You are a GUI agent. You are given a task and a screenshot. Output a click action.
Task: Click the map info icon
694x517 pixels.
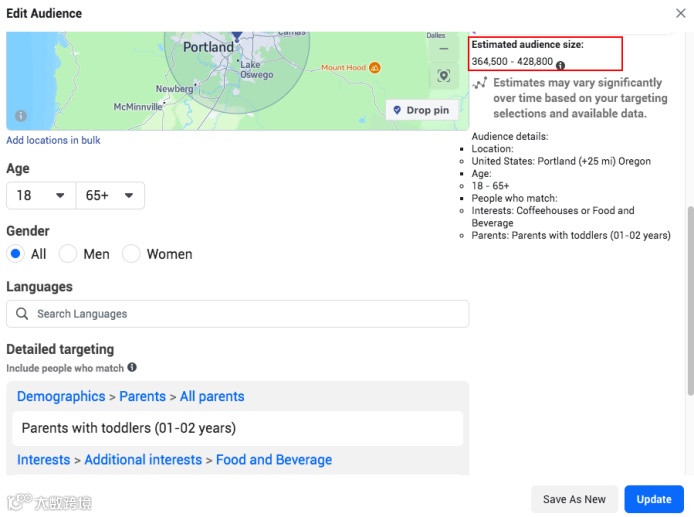[21, 116]
